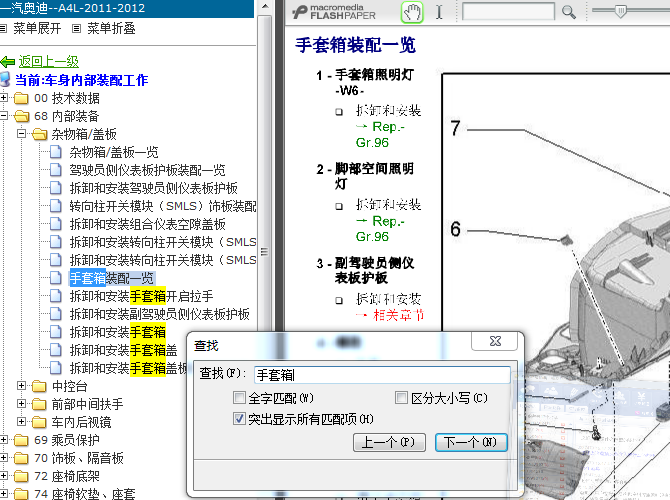Screen dimensions: 670x500
Task: Open the 返回上一级 link
Action: click(x=48, y=62)
